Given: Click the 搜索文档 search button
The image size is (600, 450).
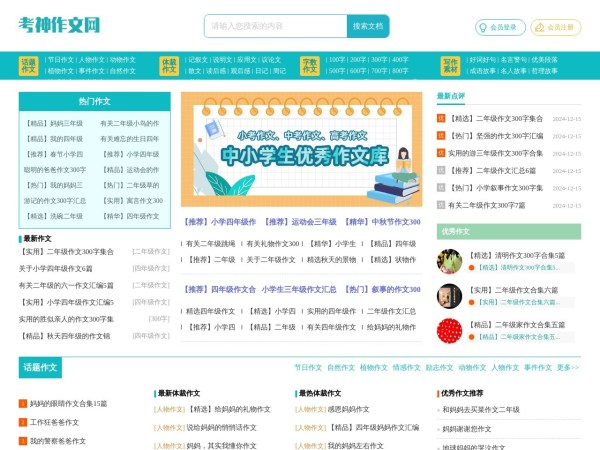Looking at the screenshot, I should 367,26.
